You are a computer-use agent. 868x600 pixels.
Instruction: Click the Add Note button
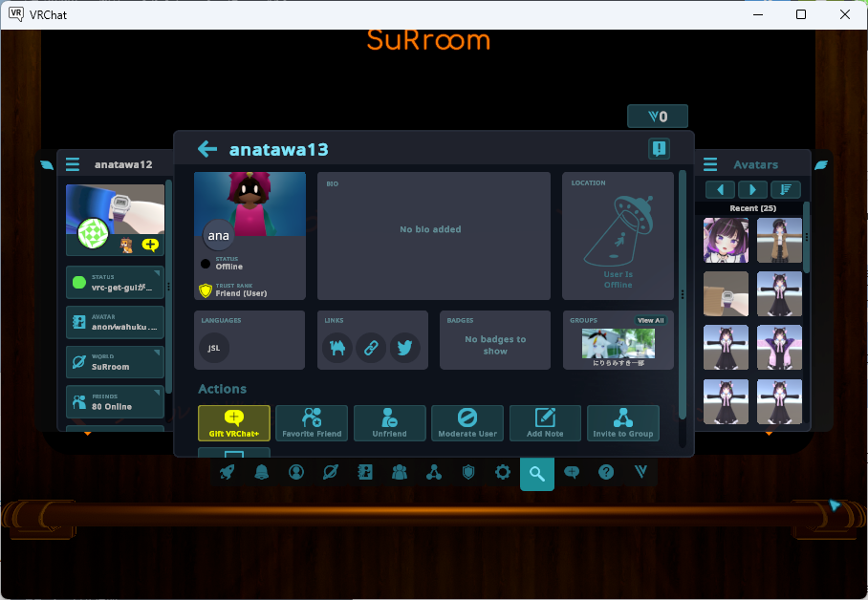coord(545,423)
